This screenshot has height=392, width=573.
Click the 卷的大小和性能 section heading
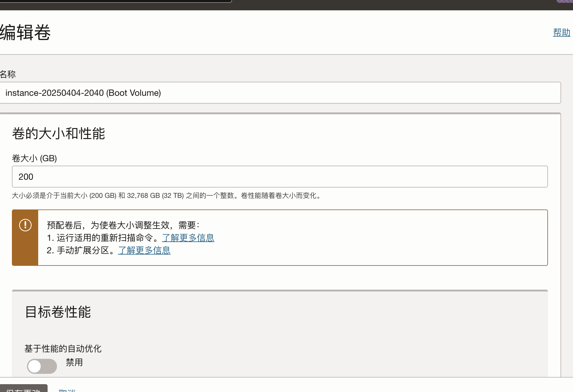click(59, 134)
